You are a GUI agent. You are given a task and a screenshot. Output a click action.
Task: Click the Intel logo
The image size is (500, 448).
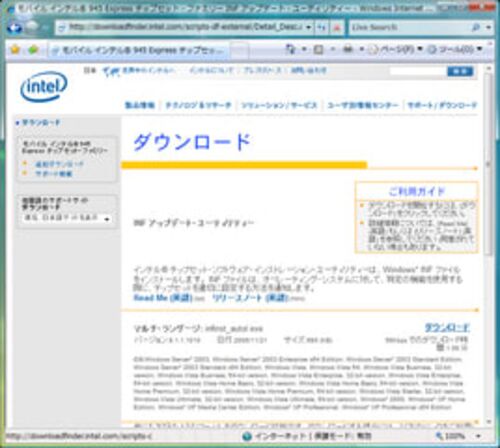(44, 86)
